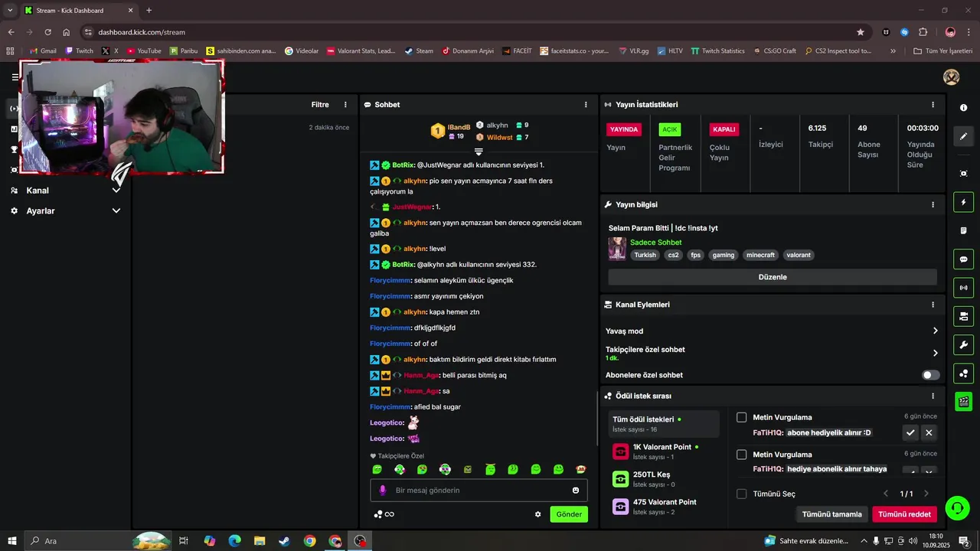980x551 pixels.
Task: Bookmark this page with the star icon
Action: [861, 32]
